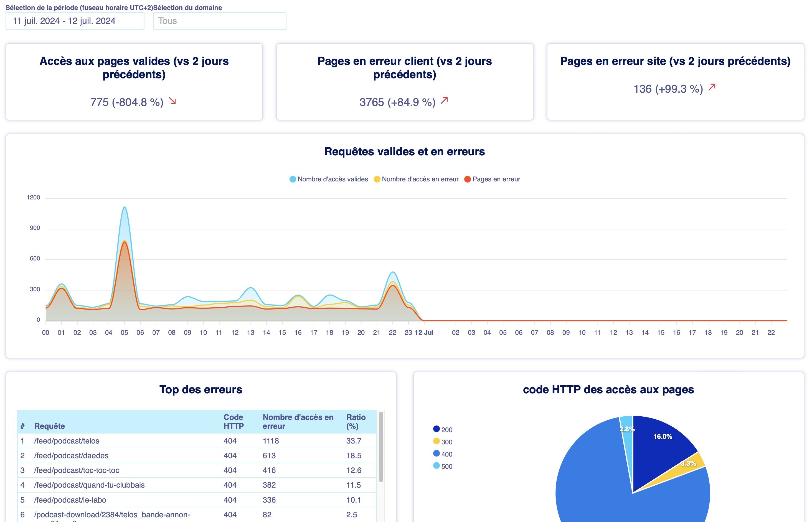Viewport: 812px width, 522px height.
Task: Open the date range picker field
Action: click(75, 21)
